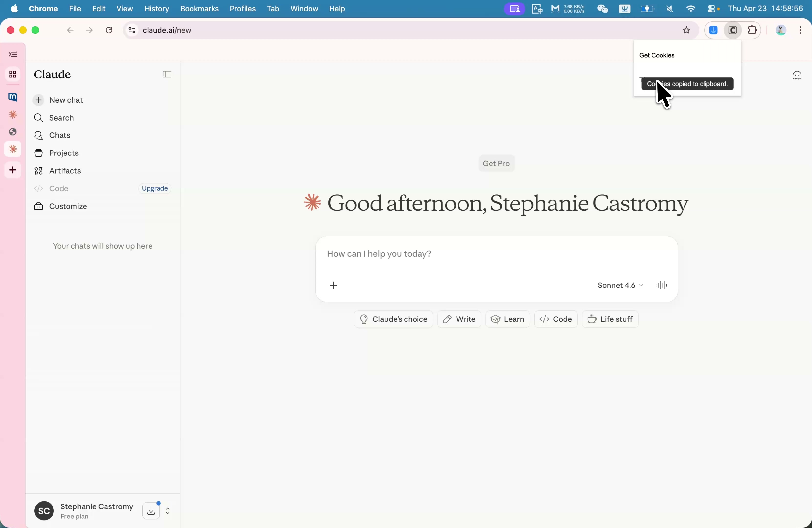812x528 pixels.
Task: Click the blue download extension icon
Action: click(713, 30)
